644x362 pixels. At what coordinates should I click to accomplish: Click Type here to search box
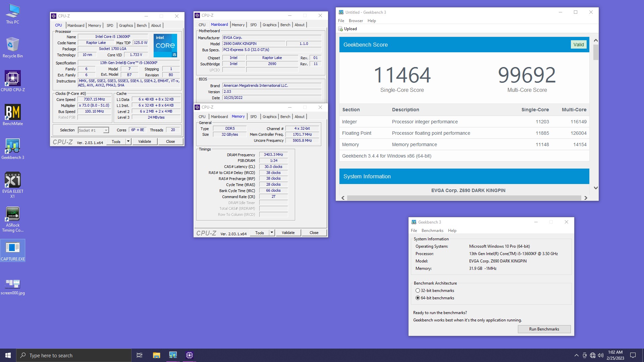coord(74,355)
